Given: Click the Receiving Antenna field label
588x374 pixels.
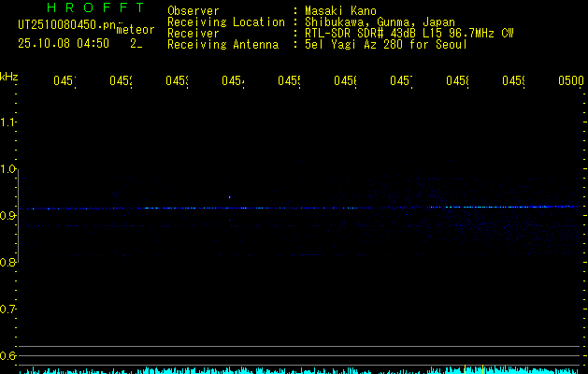Looking at the screenshot, I should click(222, 45).
